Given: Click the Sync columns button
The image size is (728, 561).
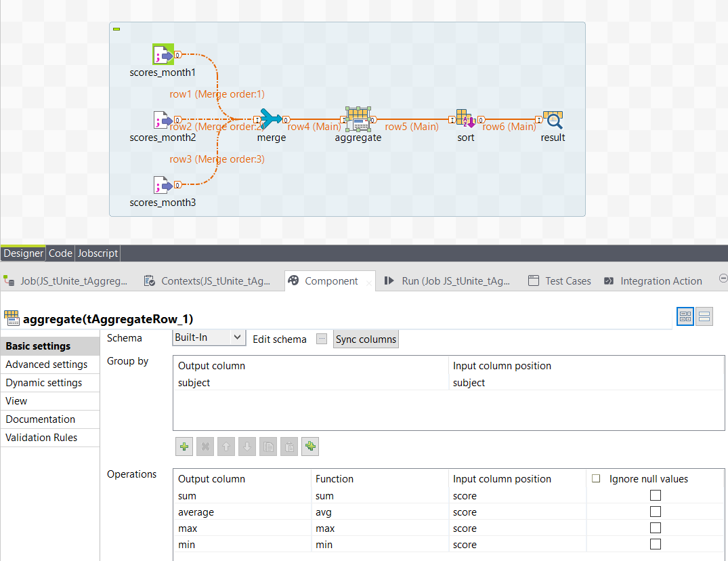Looking at the screenshot, I should [x=366, y=339].
